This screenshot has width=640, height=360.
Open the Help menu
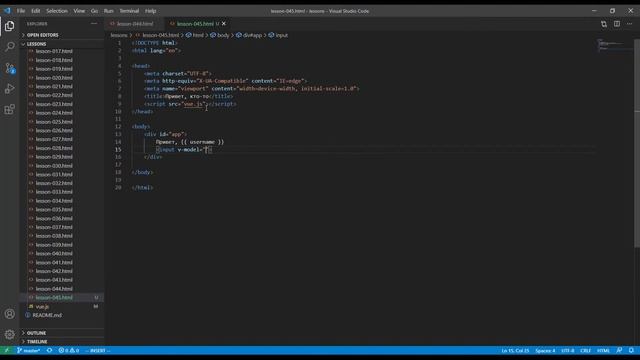151,11
